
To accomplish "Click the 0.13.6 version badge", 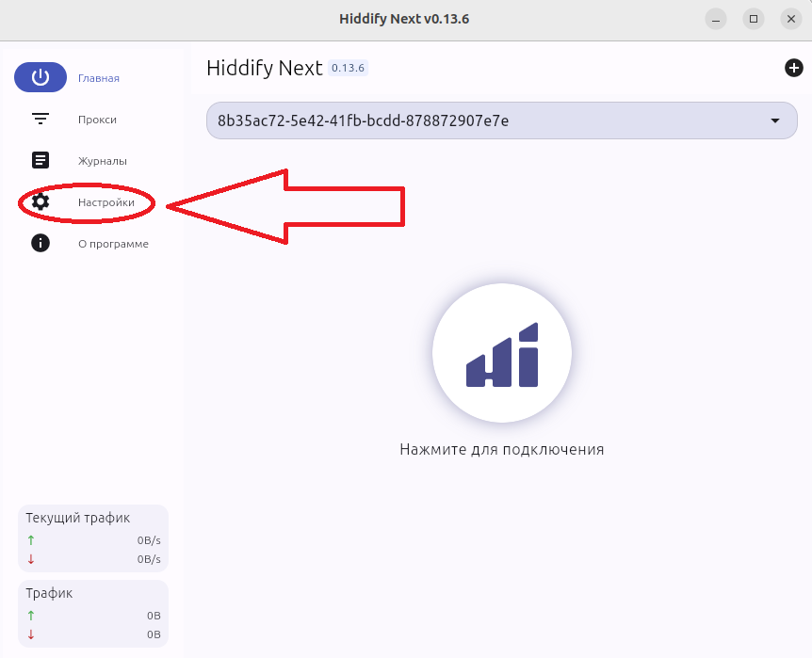I will [348, 68].
